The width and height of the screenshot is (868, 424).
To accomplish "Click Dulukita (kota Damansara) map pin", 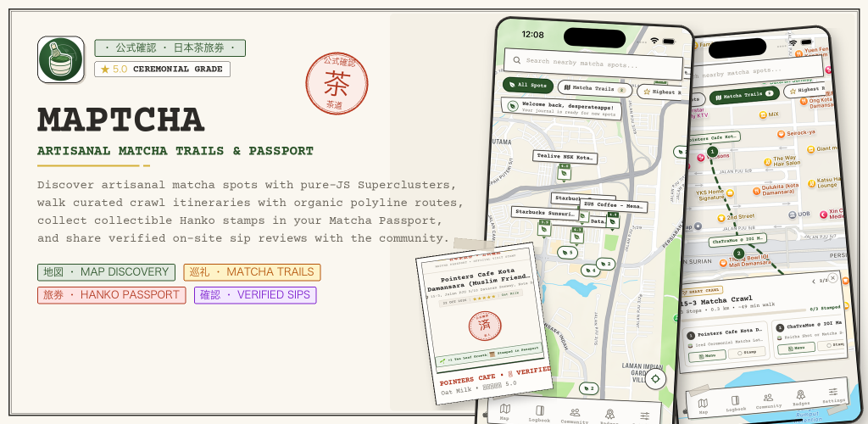I will tap(757, 190).
